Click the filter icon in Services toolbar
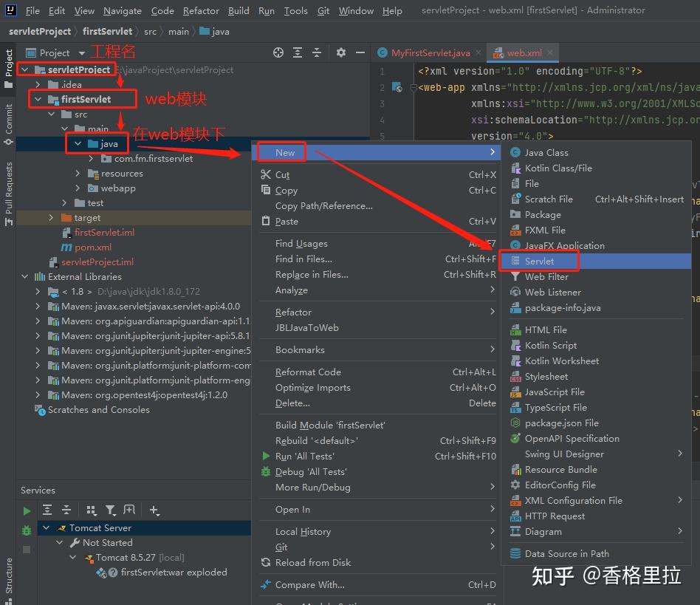 (x=110, y=510)
